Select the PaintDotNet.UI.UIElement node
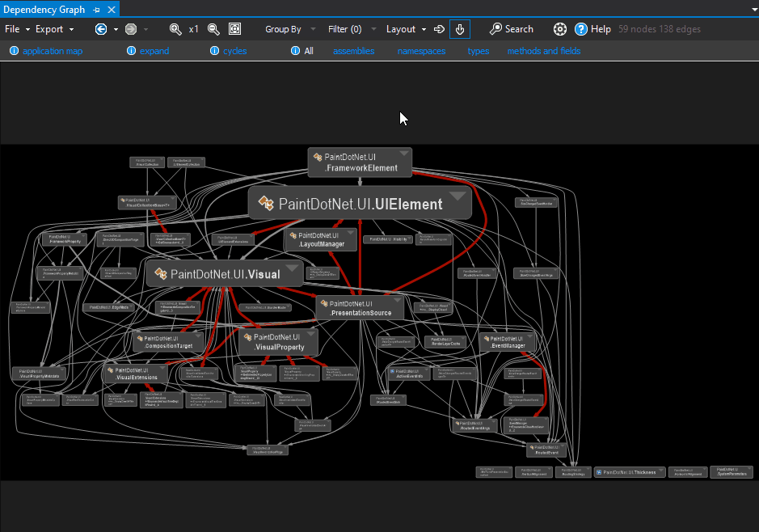The width and height of the screenshot is (759, 532). (360, 203)
